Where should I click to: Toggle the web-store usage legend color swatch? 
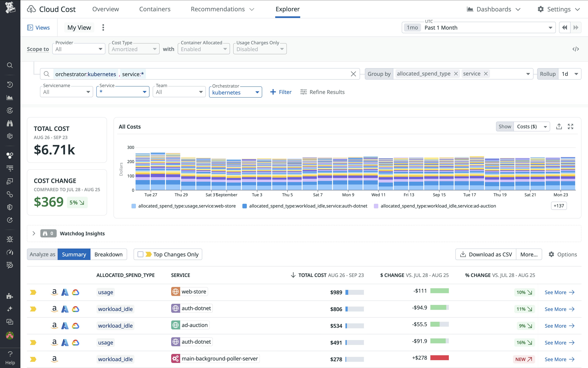134,206
